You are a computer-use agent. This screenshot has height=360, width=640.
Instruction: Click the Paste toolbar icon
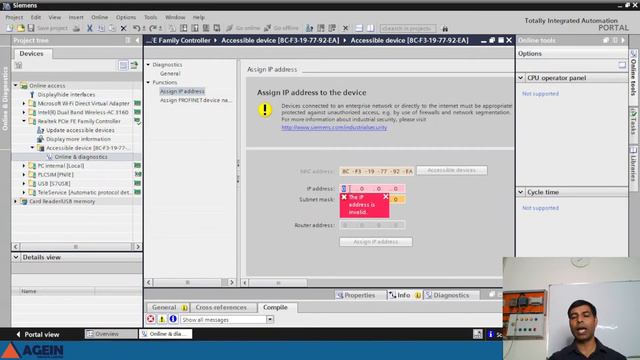111,28
